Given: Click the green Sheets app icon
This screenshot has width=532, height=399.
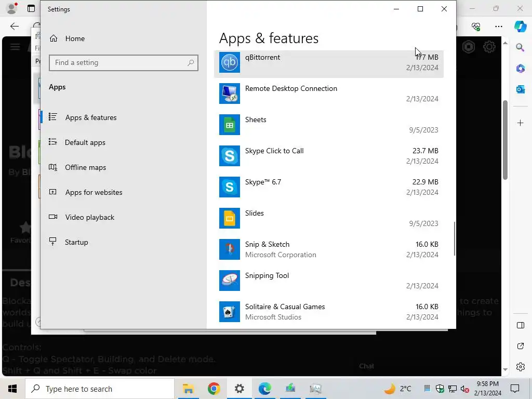Looking at the screenshot, I should (229, 125).
